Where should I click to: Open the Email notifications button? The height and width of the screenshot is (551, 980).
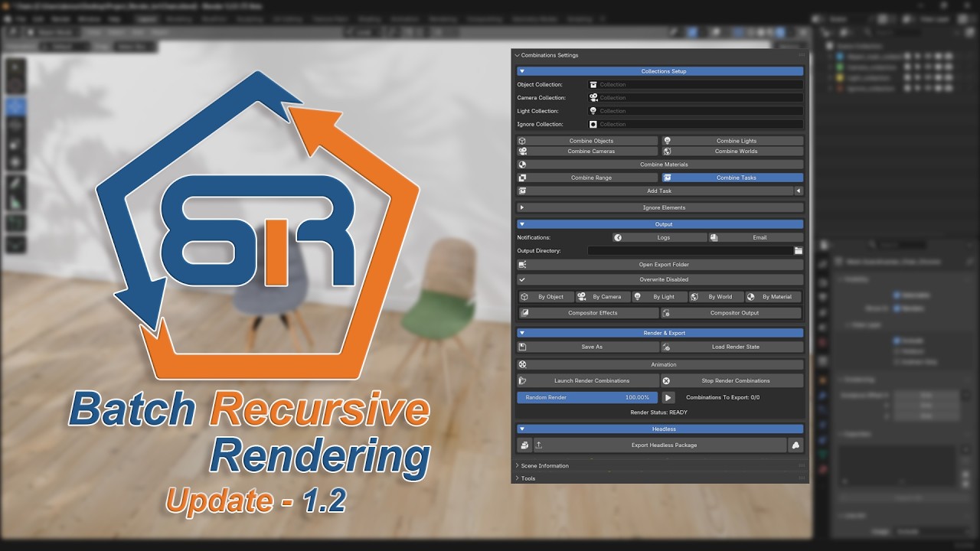756,237
